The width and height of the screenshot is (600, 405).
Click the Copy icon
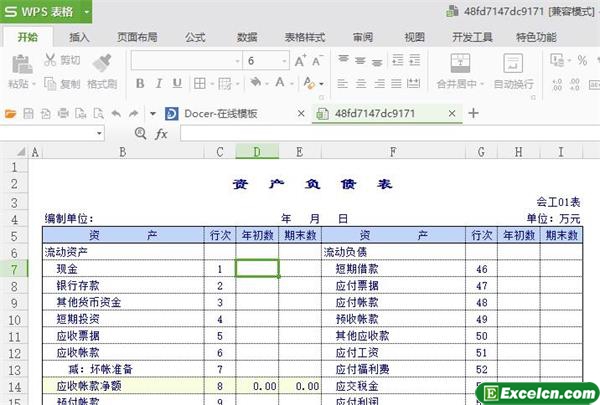click(50, 83)
